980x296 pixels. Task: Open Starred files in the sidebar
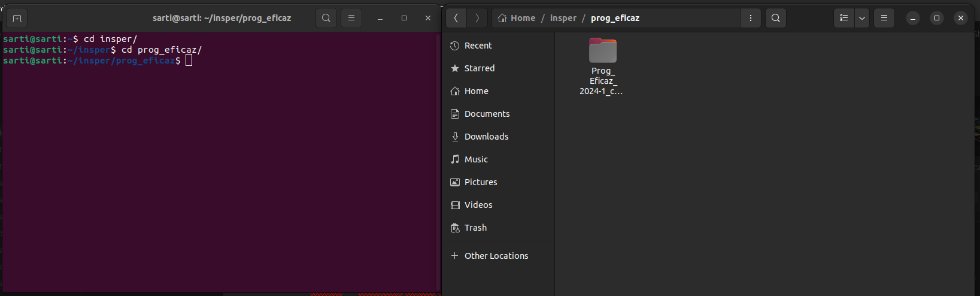[479, 68]
